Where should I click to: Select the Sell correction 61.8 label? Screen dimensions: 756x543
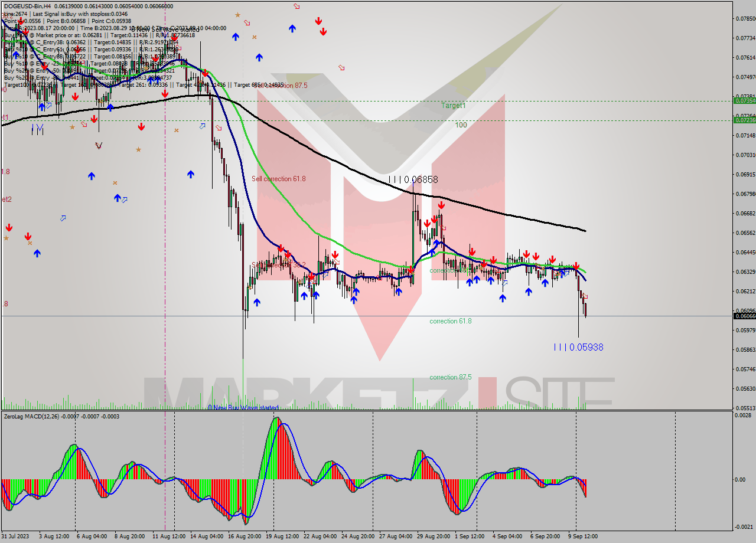point(279,179)
